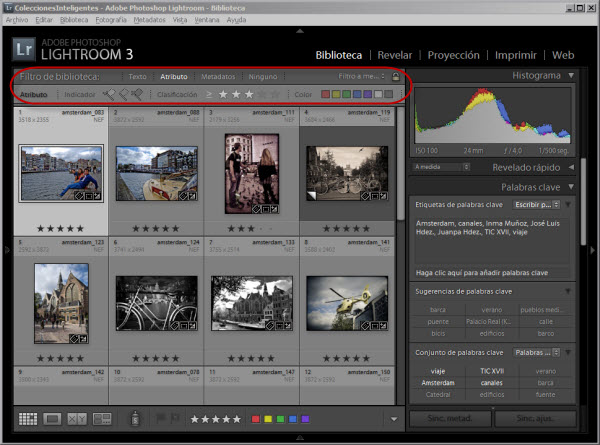Apply purple label from bottom toolbar
Screen dimensions: 600x445
305,419
